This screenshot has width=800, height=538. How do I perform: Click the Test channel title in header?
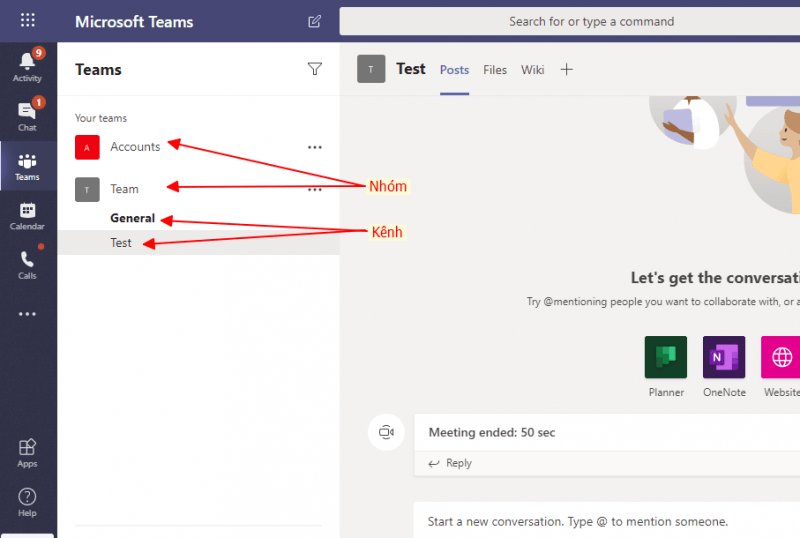tap(411, 69)
